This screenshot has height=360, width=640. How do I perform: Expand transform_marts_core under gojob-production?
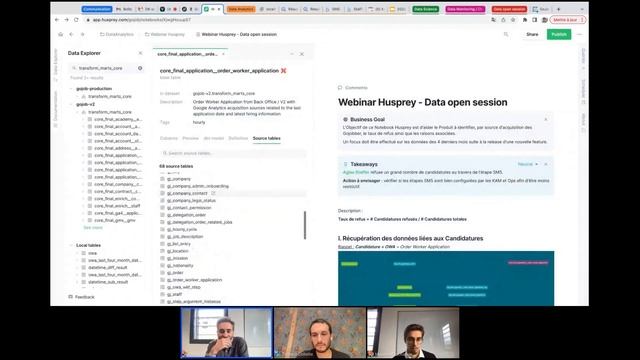pyautogui.click(x=78, y=96)
